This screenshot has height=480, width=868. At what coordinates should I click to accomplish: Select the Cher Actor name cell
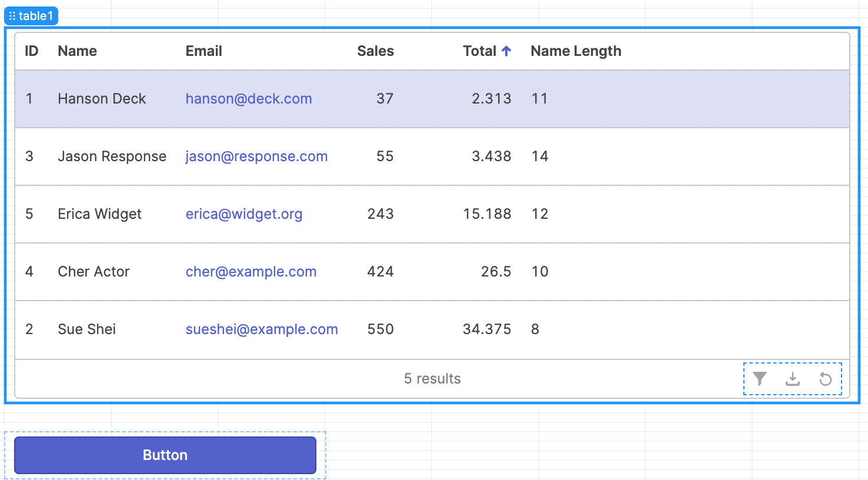[x=94, y=272]
